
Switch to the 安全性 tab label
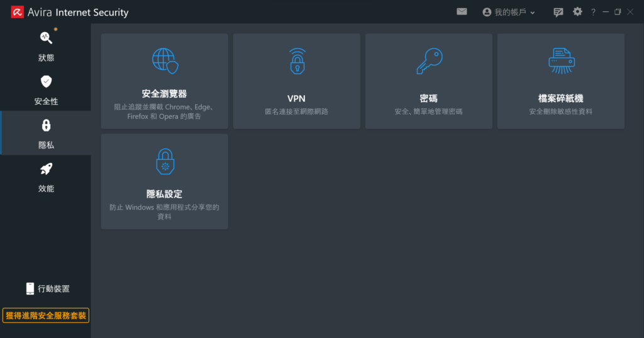pos(46,101)
